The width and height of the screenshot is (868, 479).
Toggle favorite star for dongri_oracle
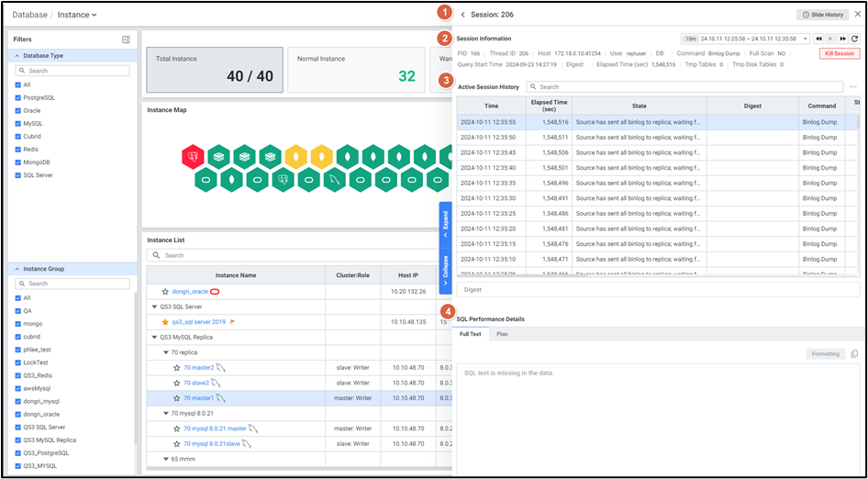[x=165, y=292]
